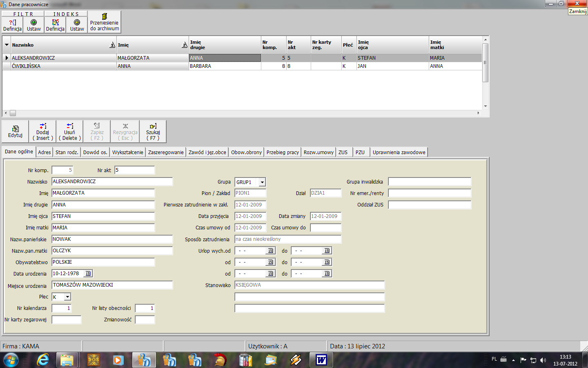Switch to the Adres tab

45,152
